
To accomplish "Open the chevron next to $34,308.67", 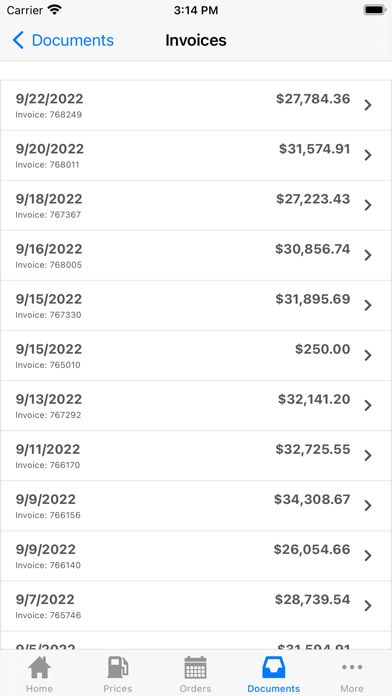I will 368,506.
